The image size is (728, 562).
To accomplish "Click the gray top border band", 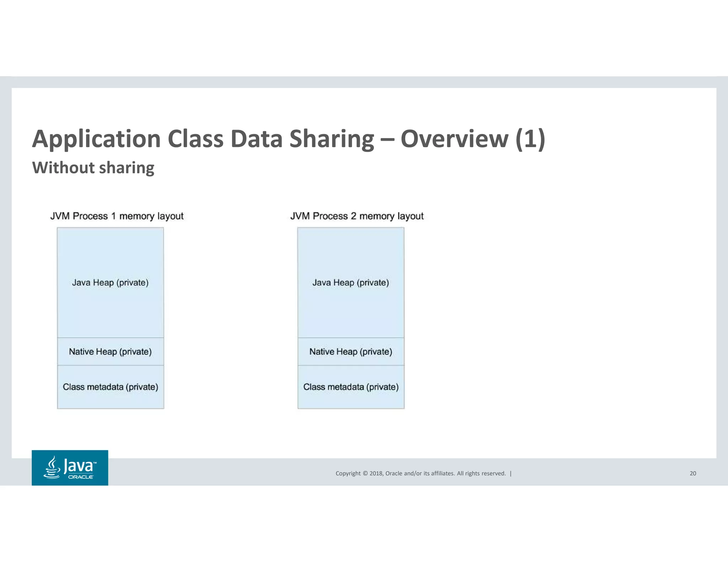I will (x=364, y=82).
